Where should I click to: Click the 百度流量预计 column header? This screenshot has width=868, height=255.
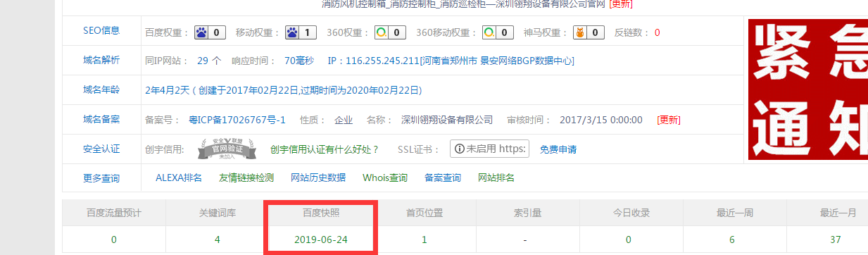(x=113, y=212)
